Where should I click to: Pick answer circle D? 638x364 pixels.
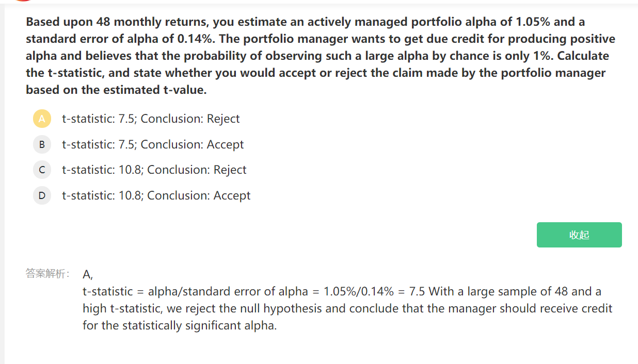click(x=42, y=195)
